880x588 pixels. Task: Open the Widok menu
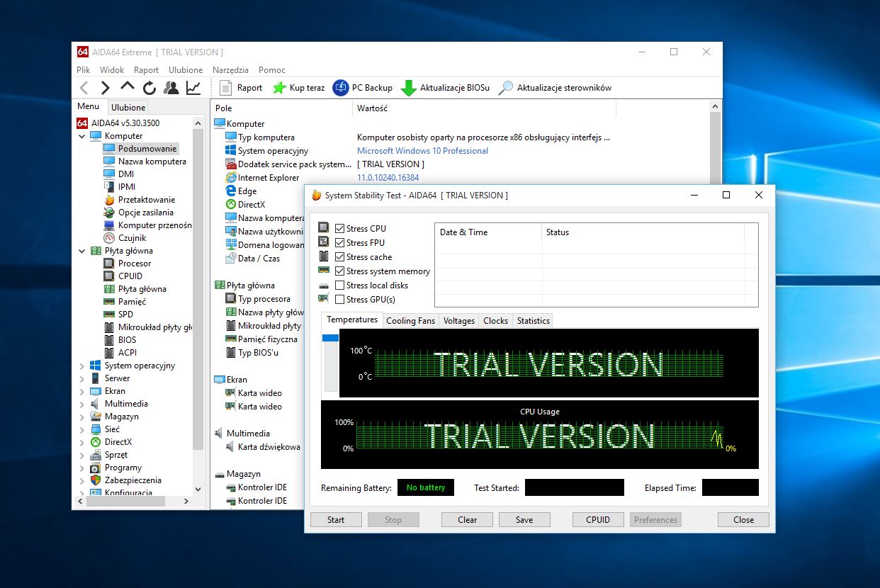[112, 70]
